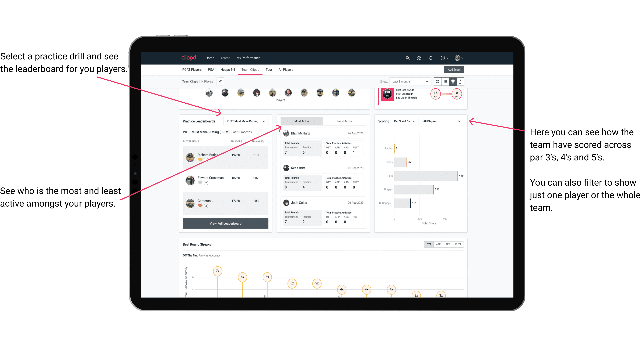Toggle to the Most Active tab
Image resolution: width=644 pixels, height=346 pixels.
(302, 121)
